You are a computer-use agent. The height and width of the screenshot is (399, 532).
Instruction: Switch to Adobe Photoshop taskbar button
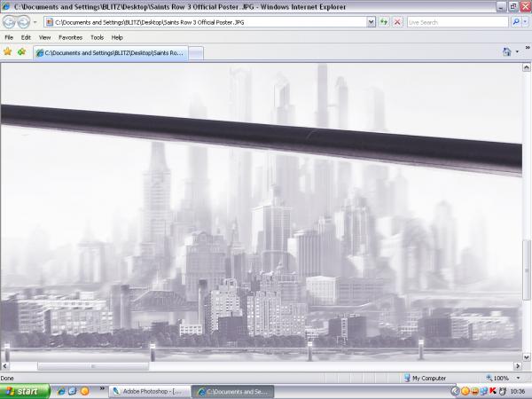coord(148,390)
